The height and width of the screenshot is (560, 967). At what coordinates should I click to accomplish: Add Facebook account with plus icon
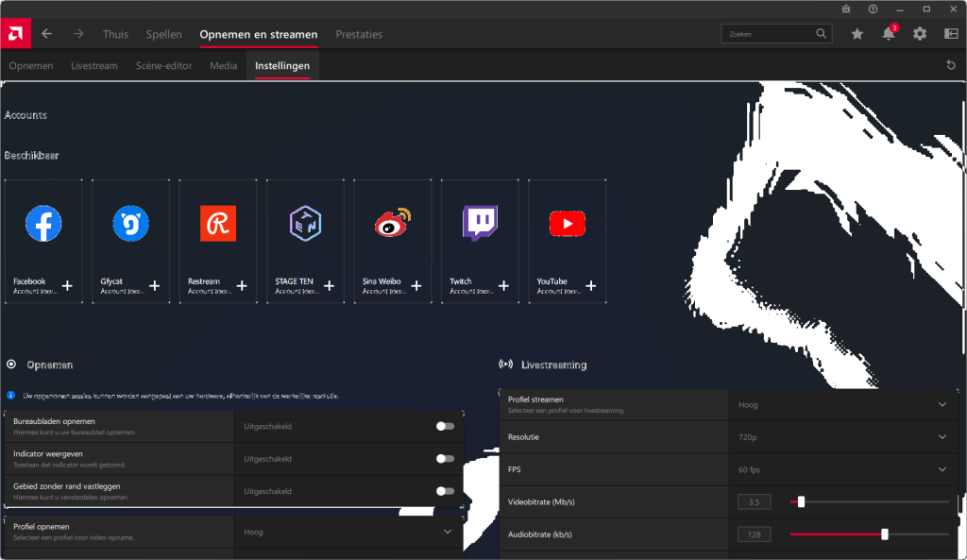coord(67,285)
